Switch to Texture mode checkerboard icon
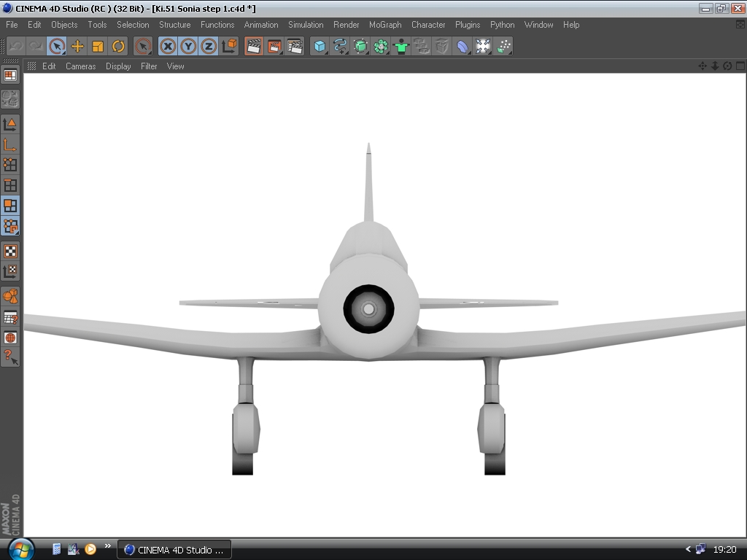Viewport: 747px width, 560px height. click(x=10, y=252)
